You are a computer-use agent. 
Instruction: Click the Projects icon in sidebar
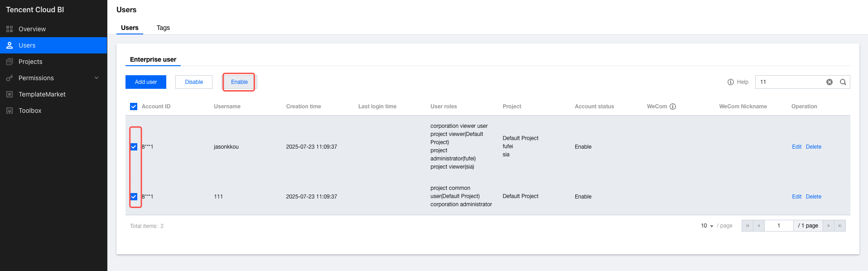[10, 62]
